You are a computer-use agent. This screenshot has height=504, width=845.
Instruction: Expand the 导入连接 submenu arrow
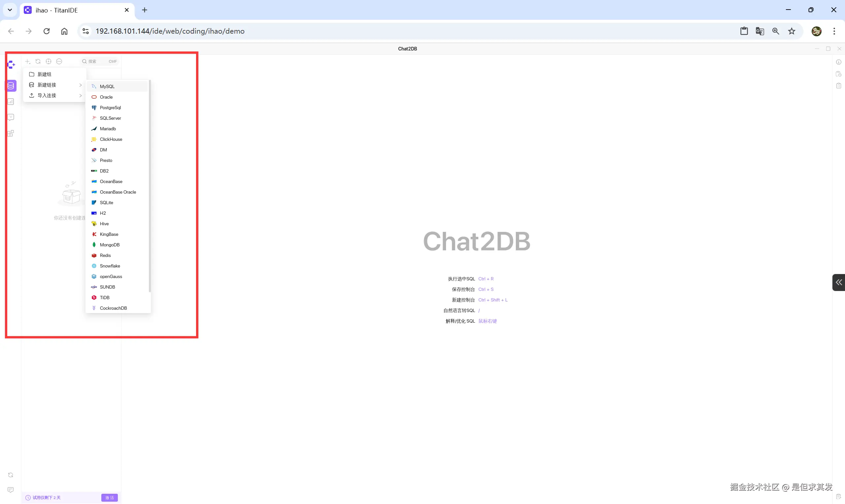[x=81, y=95]
